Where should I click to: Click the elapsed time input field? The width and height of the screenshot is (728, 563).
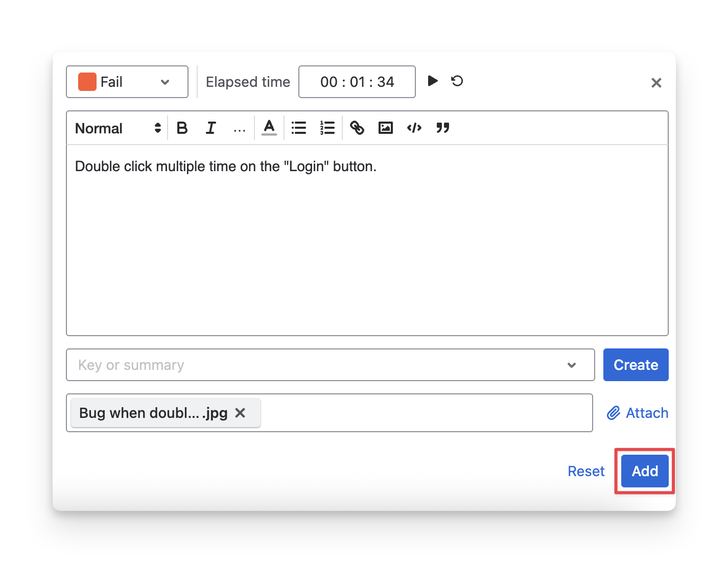click(357, 82)
